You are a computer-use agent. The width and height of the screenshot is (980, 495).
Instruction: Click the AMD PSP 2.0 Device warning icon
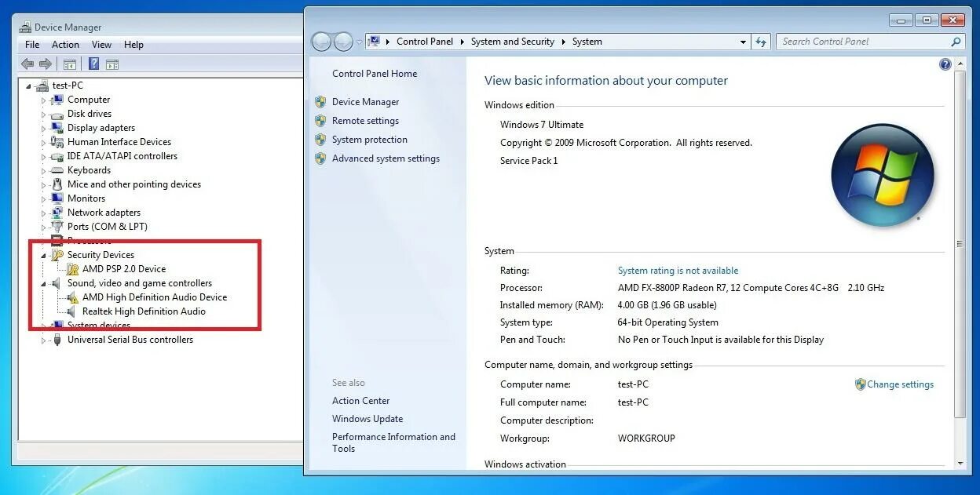coord(72,269)
